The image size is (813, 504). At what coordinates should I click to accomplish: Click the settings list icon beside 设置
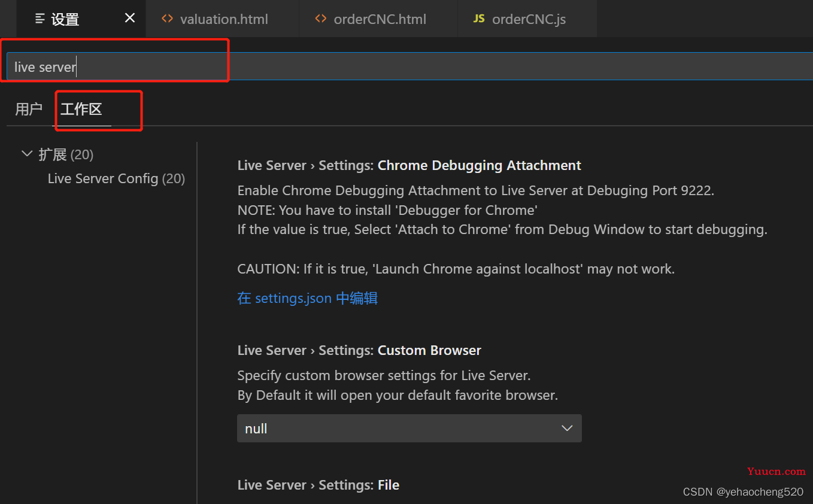pos(40,19)
